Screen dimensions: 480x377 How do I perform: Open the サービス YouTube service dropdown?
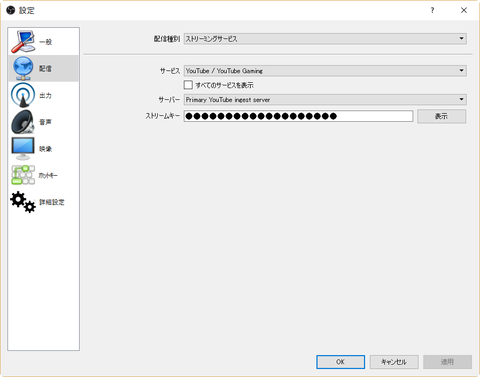tap(325, 71)
